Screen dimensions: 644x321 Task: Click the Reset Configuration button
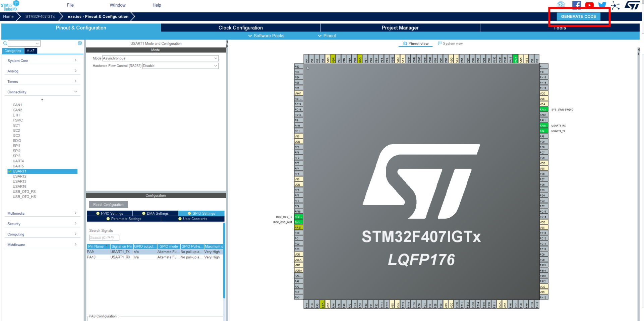[108, 205]
